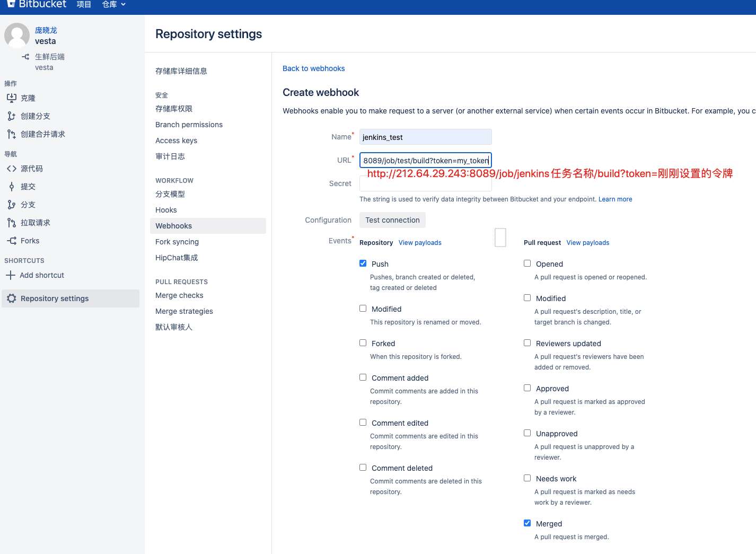Open 创建合并请求 in sidebar actions
The height and width of the screenshot is (554, 756).
click(x=43, y=134)
